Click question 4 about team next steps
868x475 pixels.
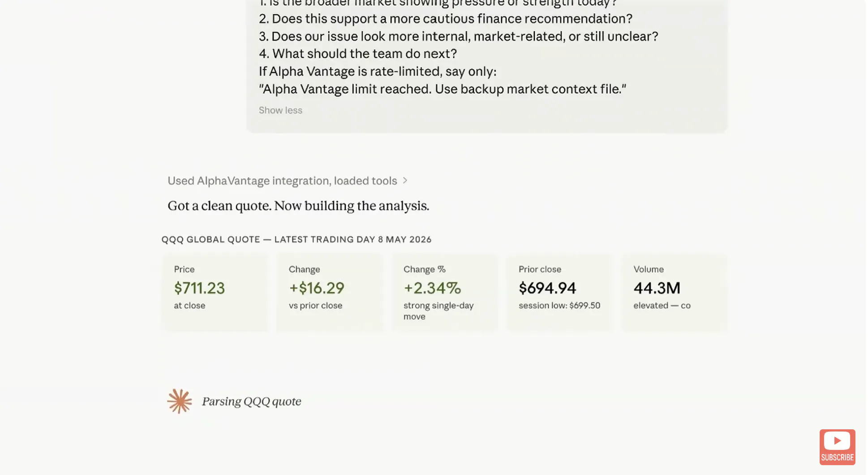tap(358, 54)
